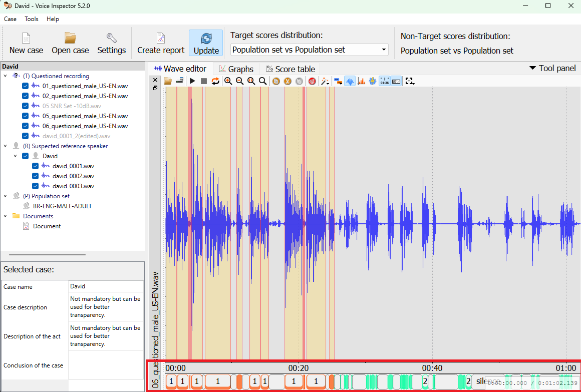Click the red eraser clear-selection icon

312,81
